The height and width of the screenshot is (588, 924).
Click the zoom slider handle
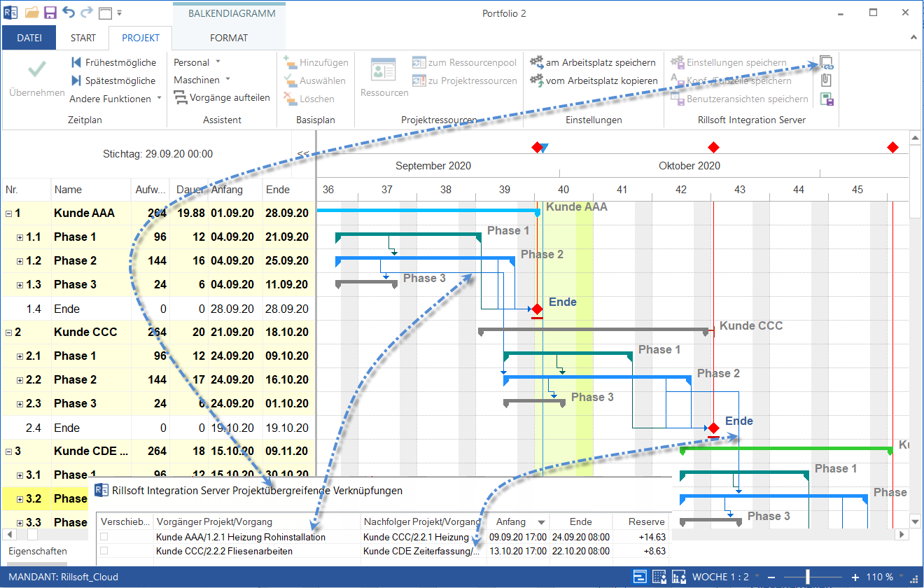point(808,577)
